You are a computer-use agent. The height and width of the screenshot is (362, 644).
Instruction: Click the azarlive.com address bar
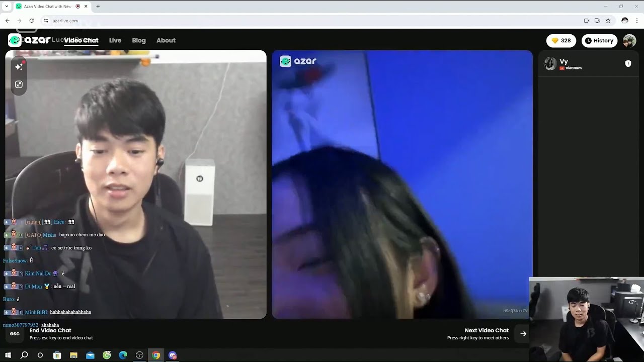(x=312, y=21)
